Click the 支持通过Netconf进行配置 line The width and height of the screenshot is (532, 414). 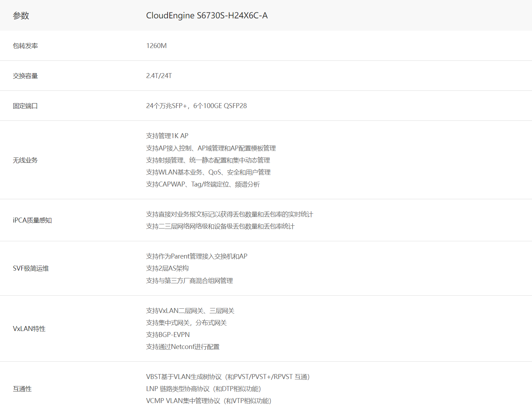(182, 347)
